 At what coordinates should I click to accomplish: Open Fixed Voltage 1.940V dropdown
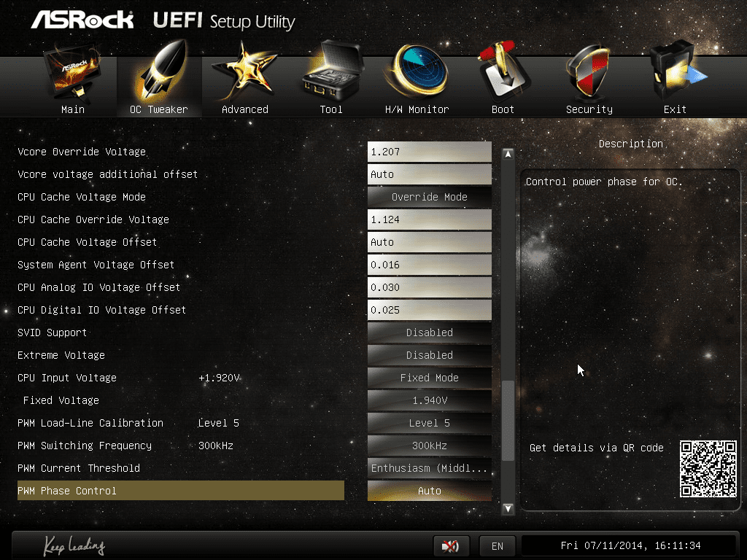tap(429, 400)
